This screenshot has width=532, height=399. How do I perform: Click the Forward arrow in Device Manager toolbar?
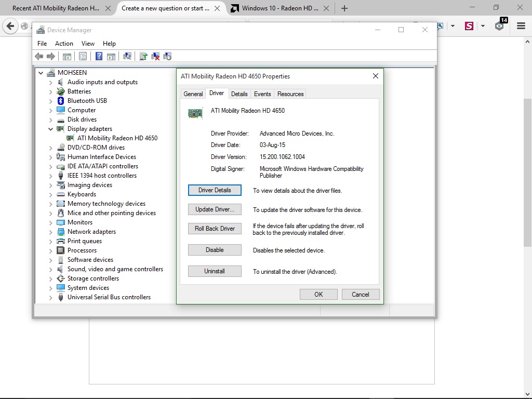click(x=51, y=56)
